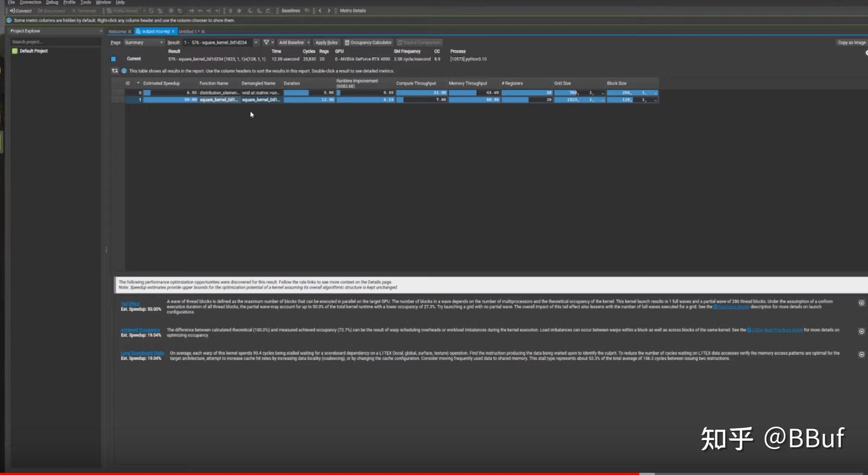
Task: Select the transpose table icon above results
Action: 115,71
